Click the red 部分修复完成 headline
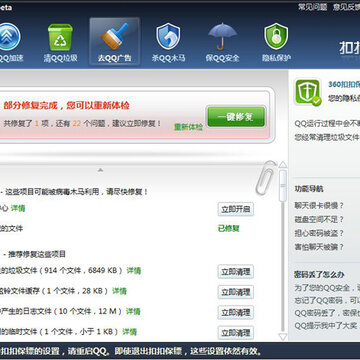 click(x=66, y=106)
